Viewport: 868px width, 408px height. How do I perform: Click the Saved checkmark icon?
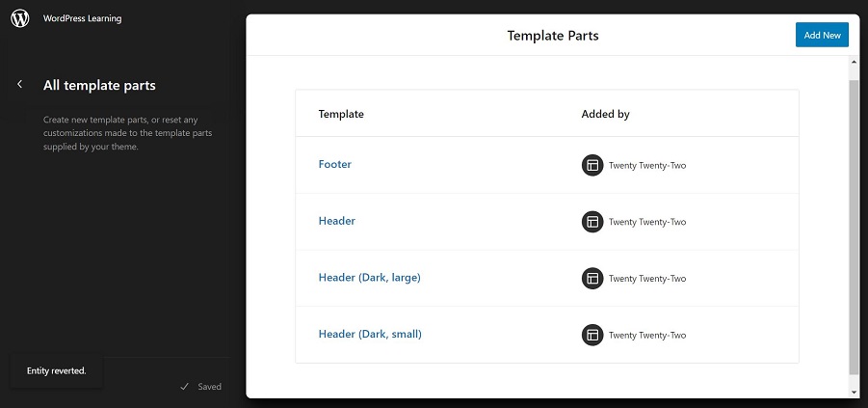[185, 387]
